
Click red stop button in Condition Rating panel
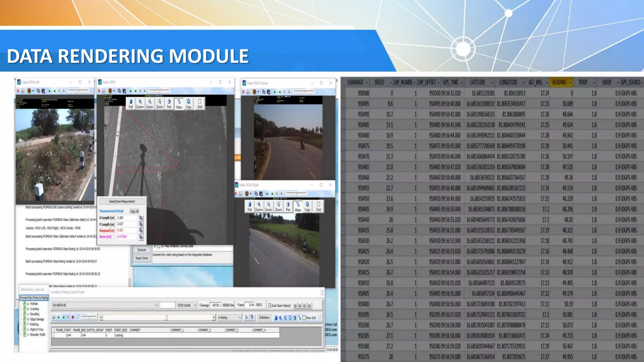coord(73,317)
